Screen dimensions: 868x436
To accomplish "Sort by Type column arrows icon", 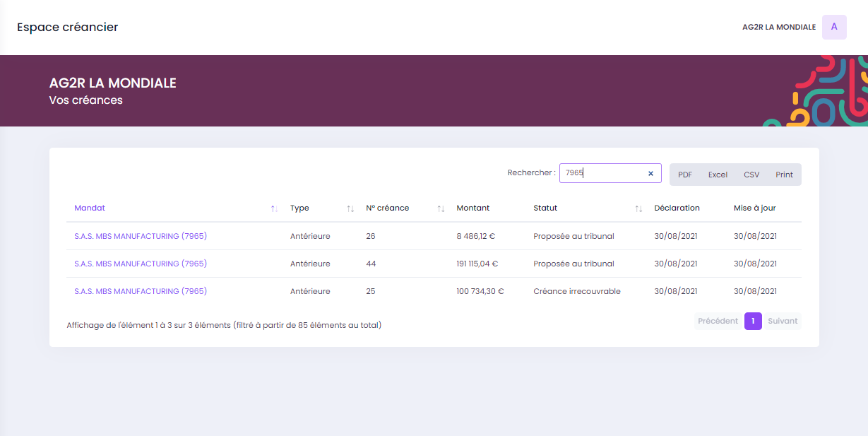I will pos(350,208).
